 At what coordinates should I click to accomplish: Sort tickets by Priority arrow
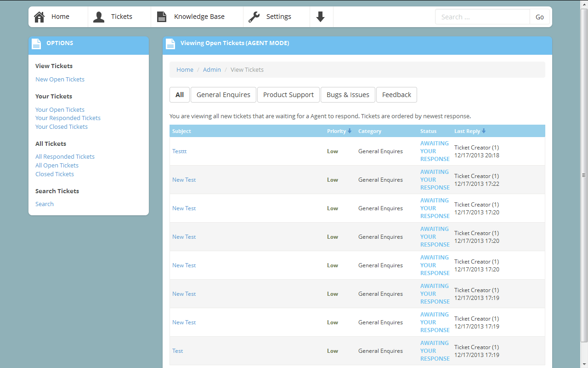click(x=350, y=131)
